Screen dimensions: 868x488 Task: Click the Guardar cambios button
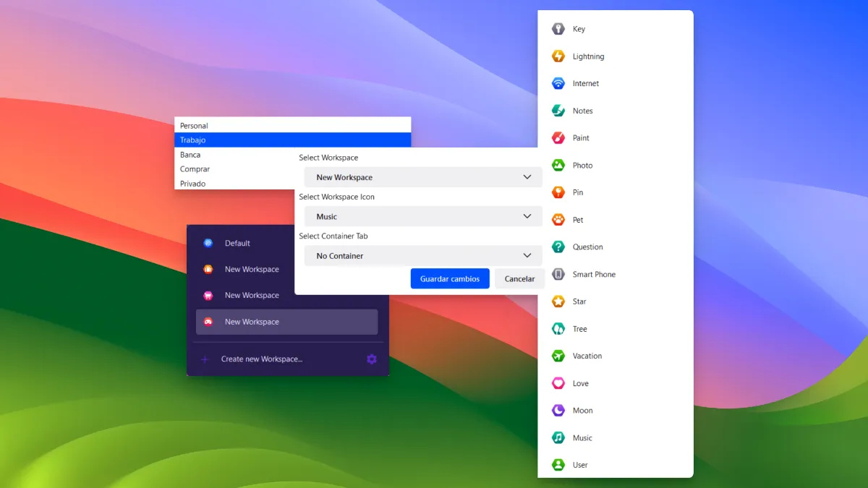click(x=450, y=279)
